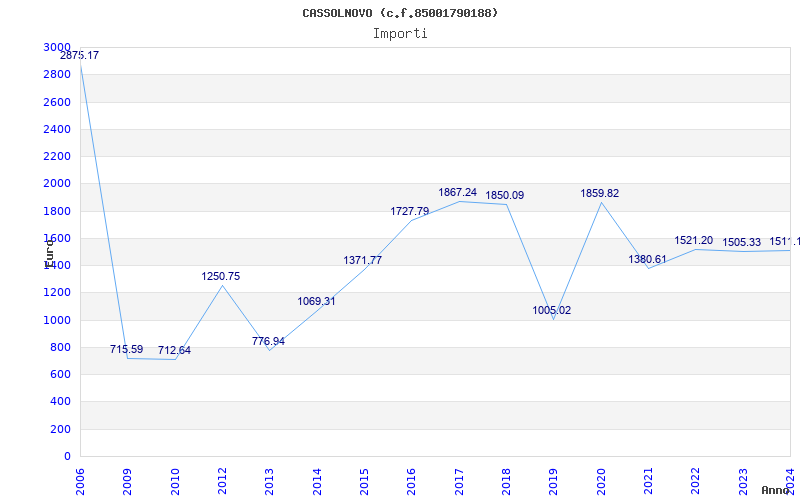Select the data label 1850.09
This screenshot has height=500, width=800.
505,195
